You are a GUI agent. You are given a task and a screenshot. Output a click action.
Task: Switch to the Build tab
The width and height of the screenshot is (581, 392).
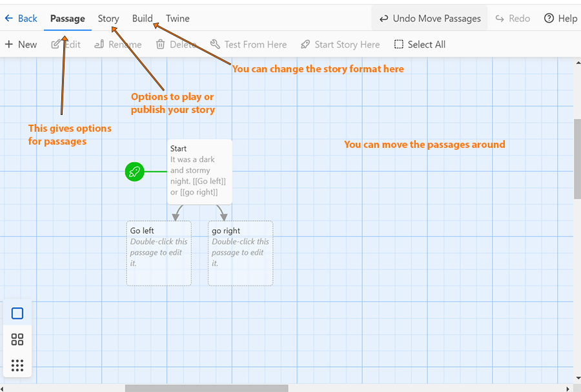coord(142,18)
